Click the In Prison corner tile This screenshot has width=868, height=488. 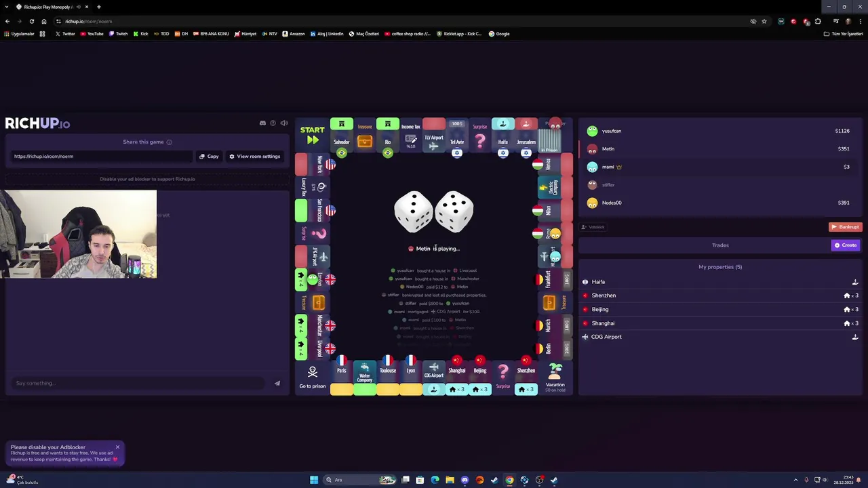click(555, 135)
